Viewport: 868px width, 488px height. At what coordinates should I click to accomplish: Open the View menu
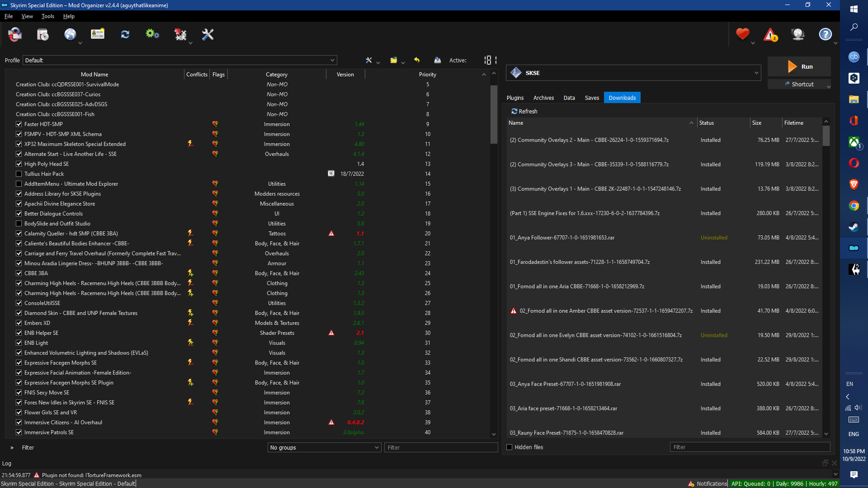click(x=27, y=16)
